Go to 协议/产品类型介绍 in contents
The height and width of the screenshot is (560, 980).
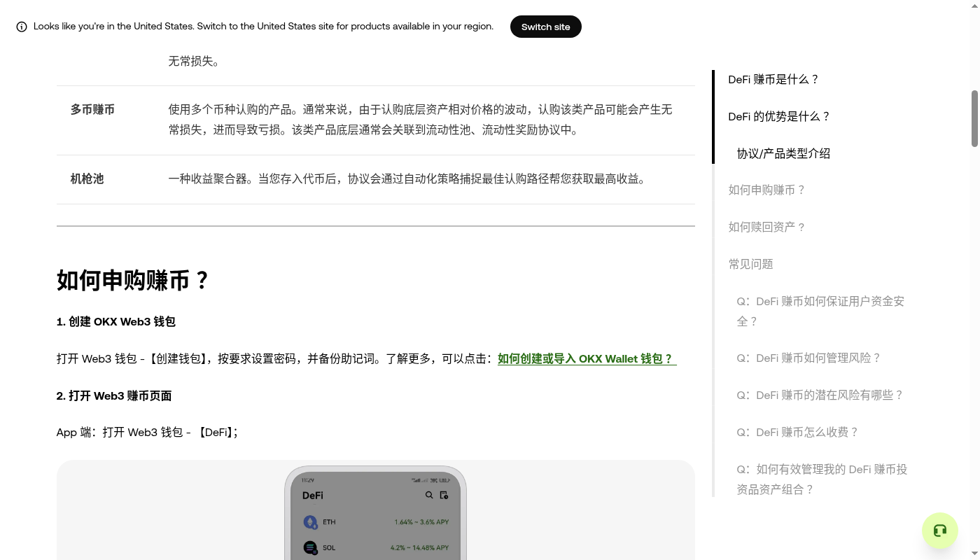pyautogui.click(x=783, y=154)
